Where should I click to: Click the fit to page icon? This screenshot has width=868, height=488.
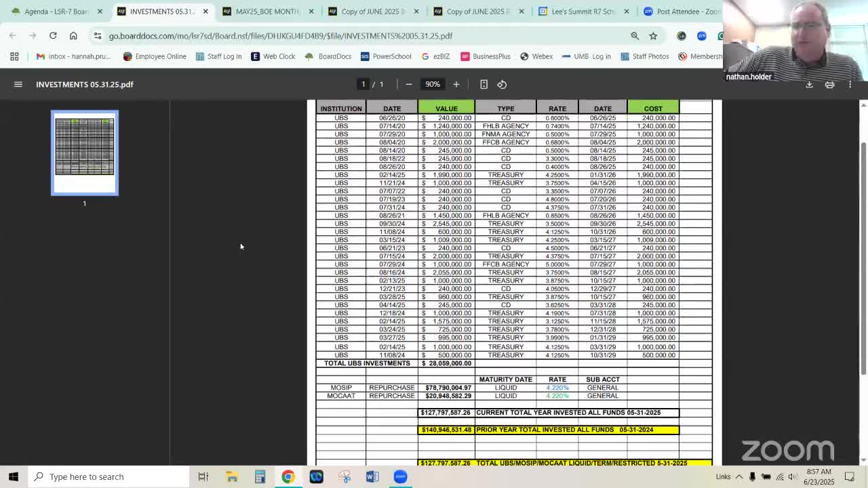[x=484, y=84]
